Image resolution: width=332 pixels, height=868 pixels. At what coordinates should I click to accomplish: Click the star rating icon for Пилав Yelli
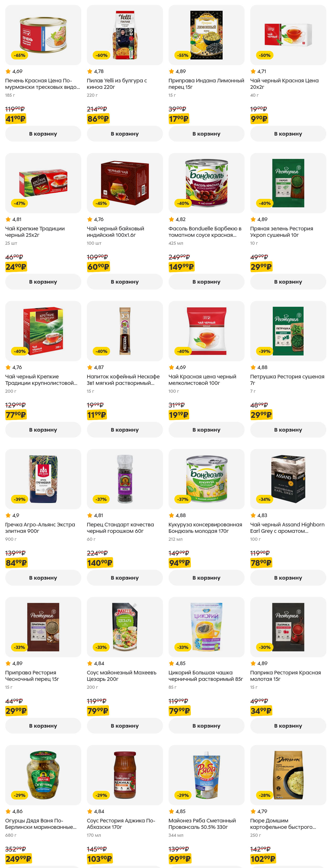[90, 71]
